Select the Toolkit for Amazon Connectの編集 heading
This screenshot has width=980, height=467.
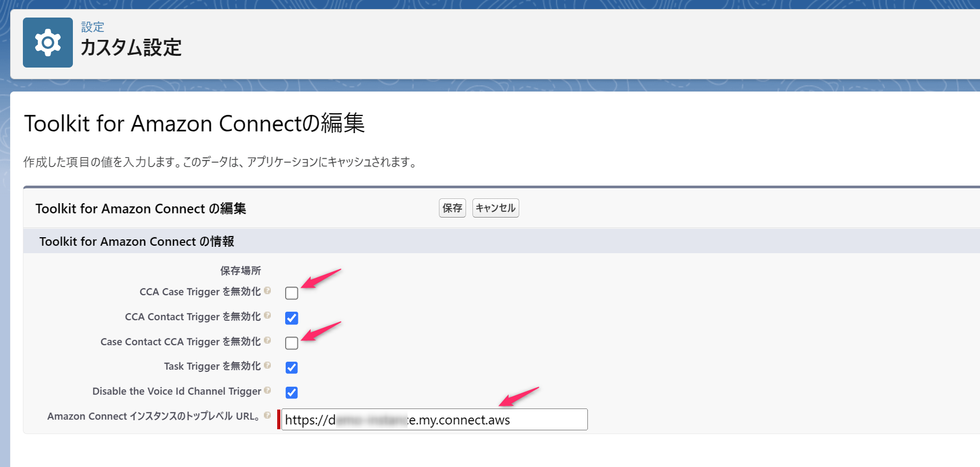(x=194, y=123)
